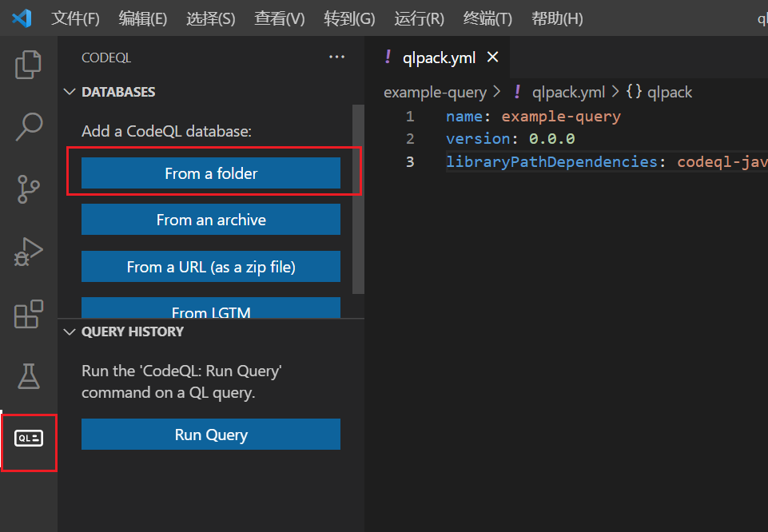The image size is (768, 532).
Task: Open the 帮助(H) menu
Action: point(557,18)
